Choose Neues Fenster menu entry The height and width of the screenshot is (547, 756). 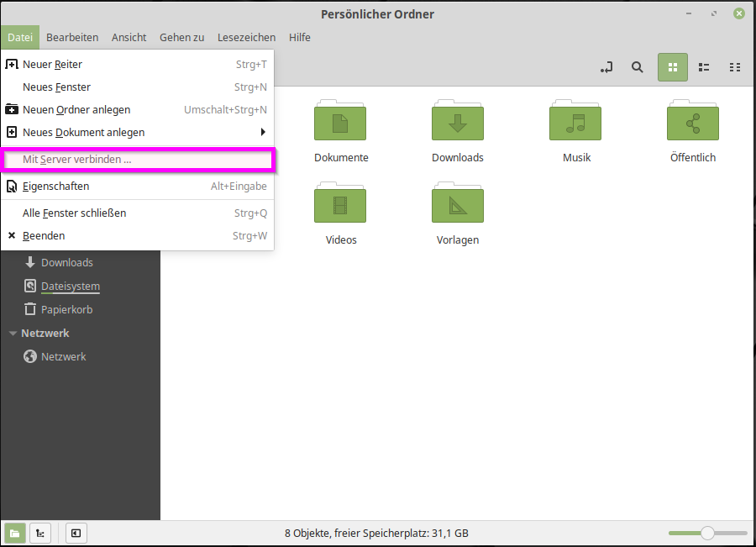(x=138, y=87)
